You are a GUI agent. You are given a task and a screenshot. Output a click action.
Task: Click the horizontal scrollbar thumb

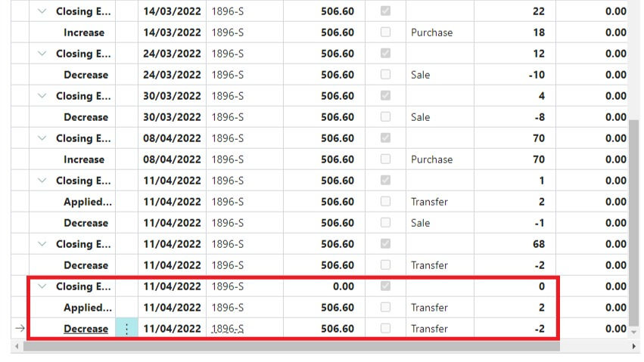pyautogui.click(x=291, y=346)
